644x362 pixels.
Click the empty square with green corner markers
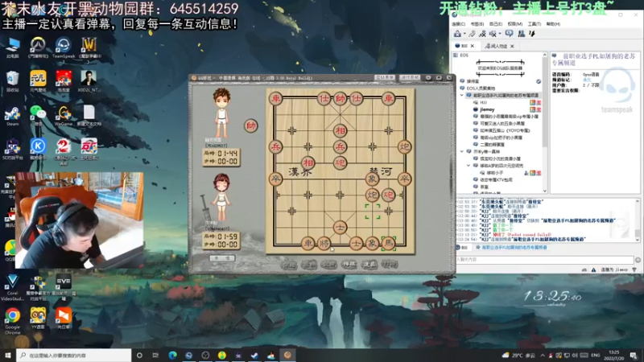pos(372,212)
